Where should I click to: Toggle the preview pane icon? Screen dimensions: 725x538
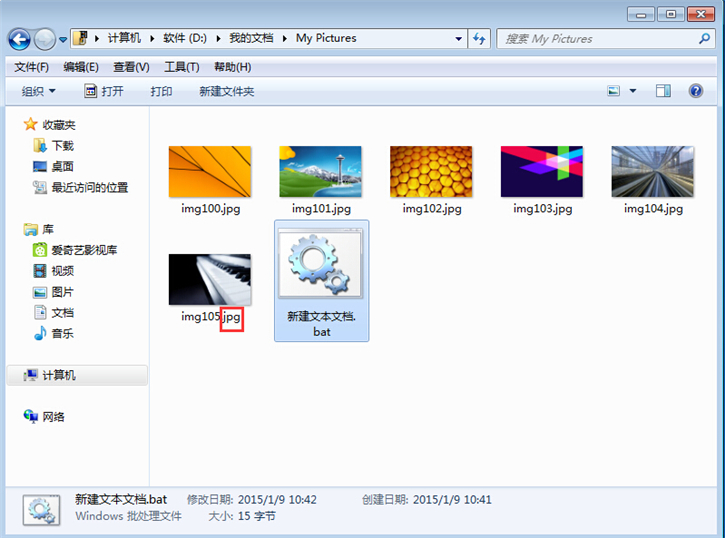[x=663, y=91]
